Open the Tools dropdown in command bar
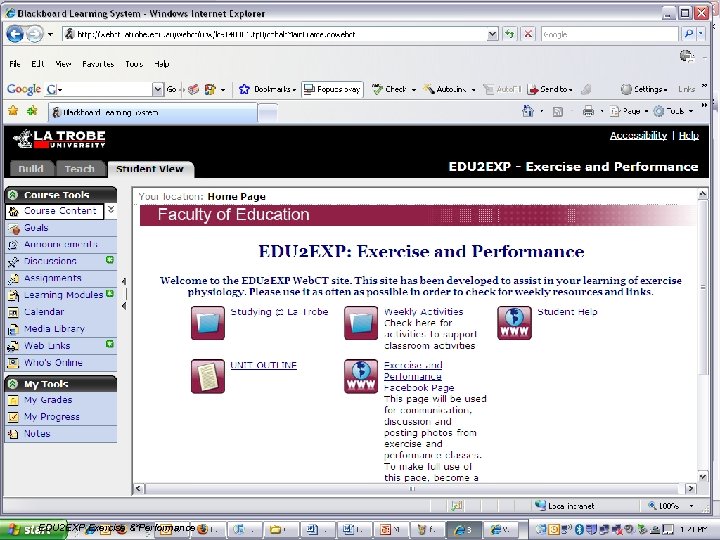The height and width of the screenshot is (540, 720). click(x=673, y=111)
